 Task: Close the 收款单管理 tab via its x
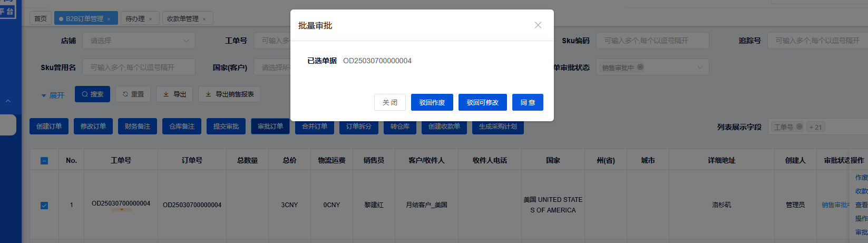click(x=204, y=19)
